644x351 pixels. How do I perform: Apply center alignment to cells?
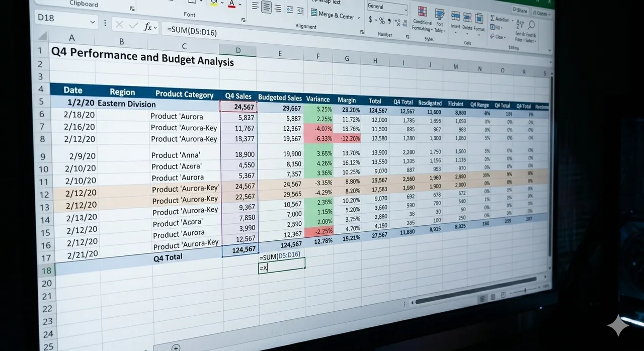267,7
